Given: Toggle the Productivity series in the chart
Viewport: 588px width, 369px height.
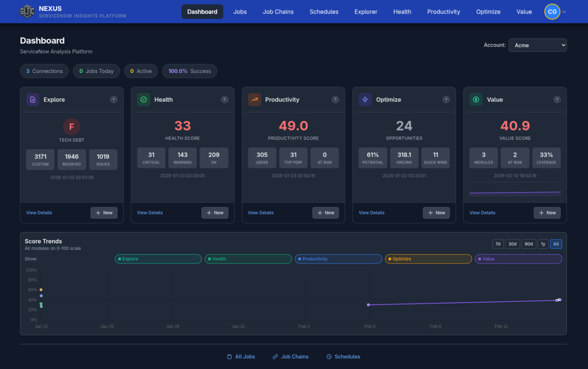Looking at the screenshot, I should [x=338, y=259].
